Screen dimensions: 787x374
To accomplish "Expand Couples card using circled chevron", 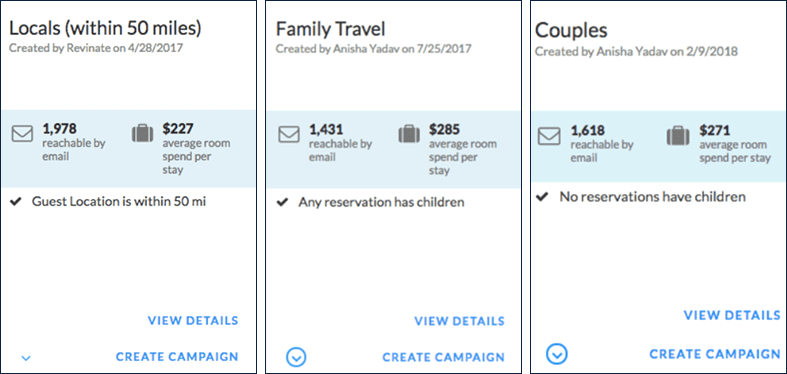I will coord(557,354).
